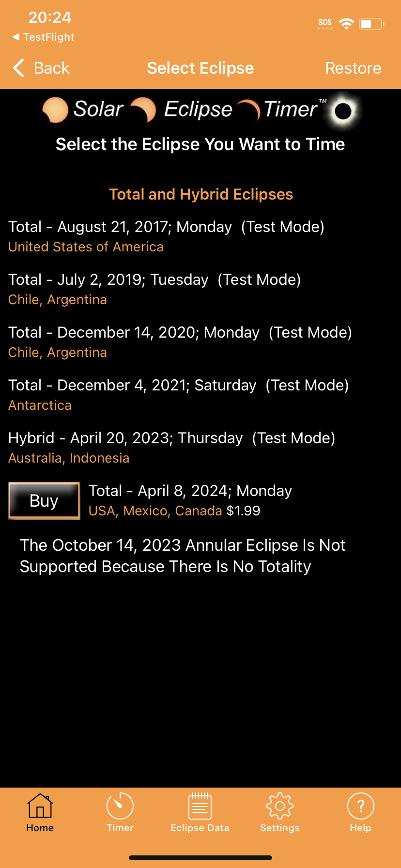This screenshot has width=401, height=868.
Task: Tap the Select Eclipse title
Action: pos(200,68)
